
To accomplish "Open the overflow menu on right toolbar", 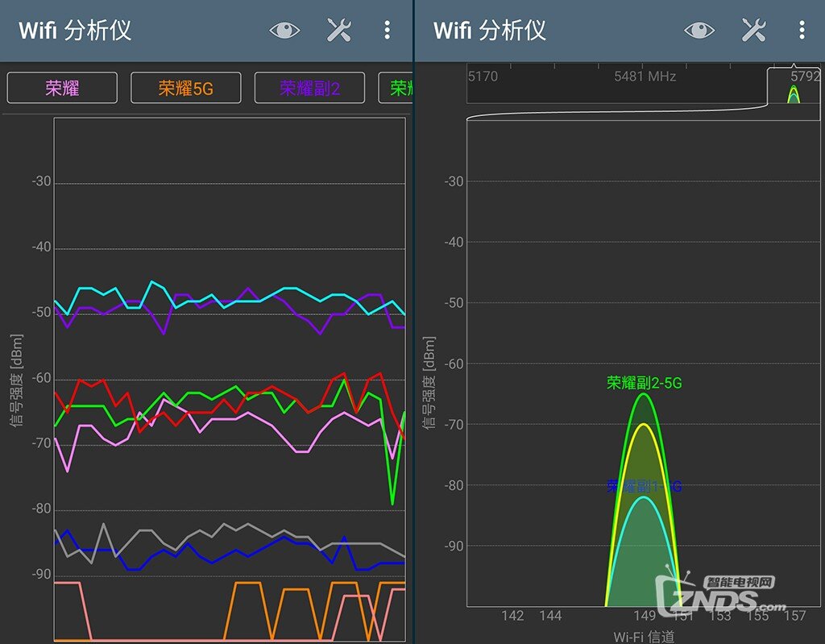I will tap(802, 29).
